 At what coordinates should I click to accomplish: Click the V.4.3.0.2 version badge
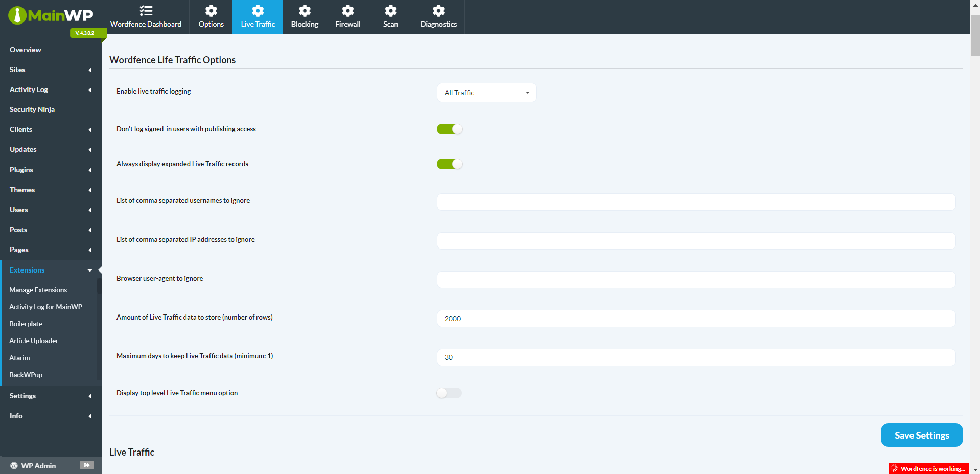click(88, 33)
